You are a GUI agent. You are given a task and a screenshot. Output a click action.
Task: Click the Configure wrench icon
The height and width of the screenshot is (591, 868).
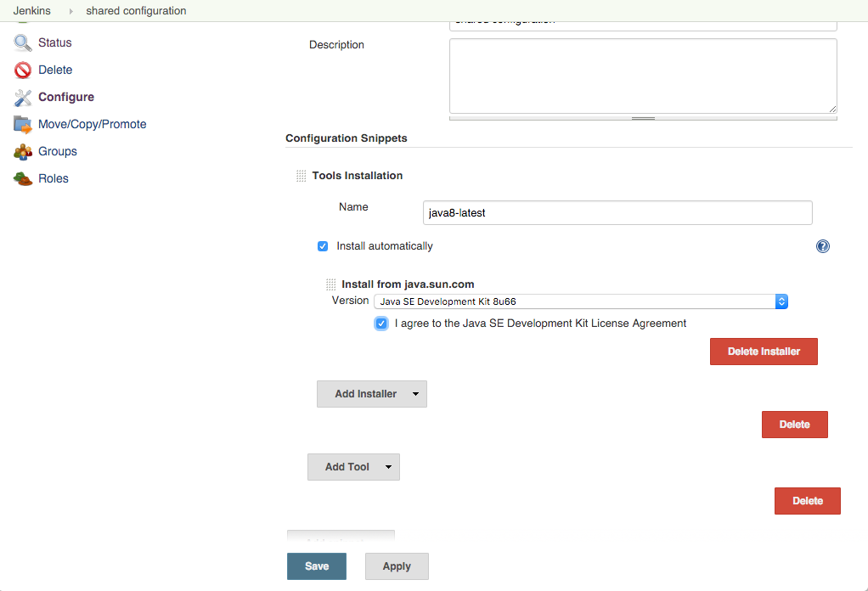click(x=23, y=98)
